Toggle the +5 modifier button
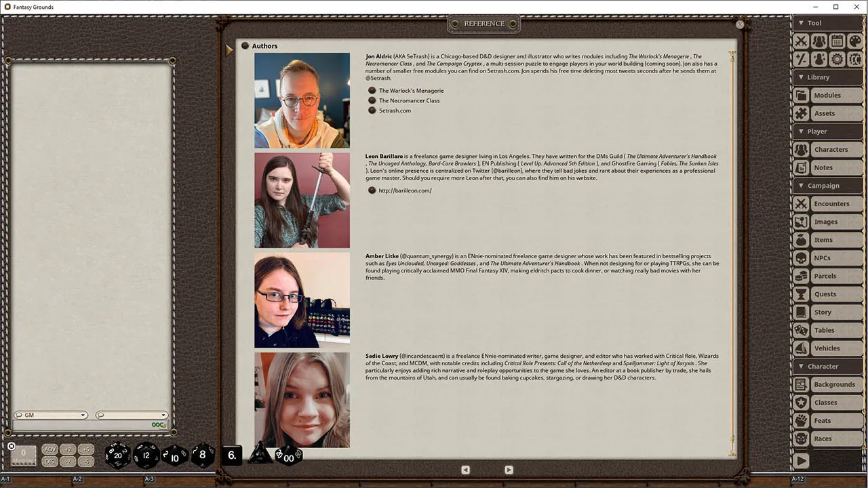The width and height of the screenshot is (868, 488). click(85, 449)
